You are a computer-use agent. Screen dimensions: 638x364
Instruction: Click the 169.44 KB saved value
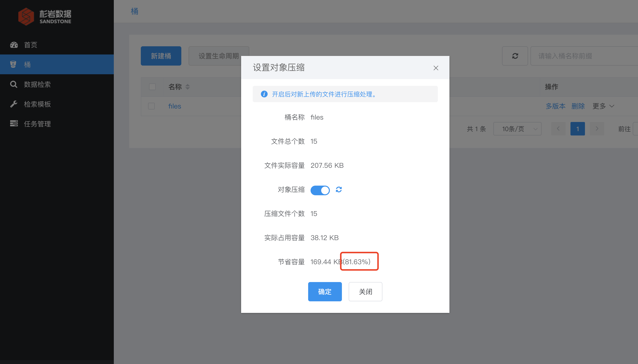[x=326, y=262]
